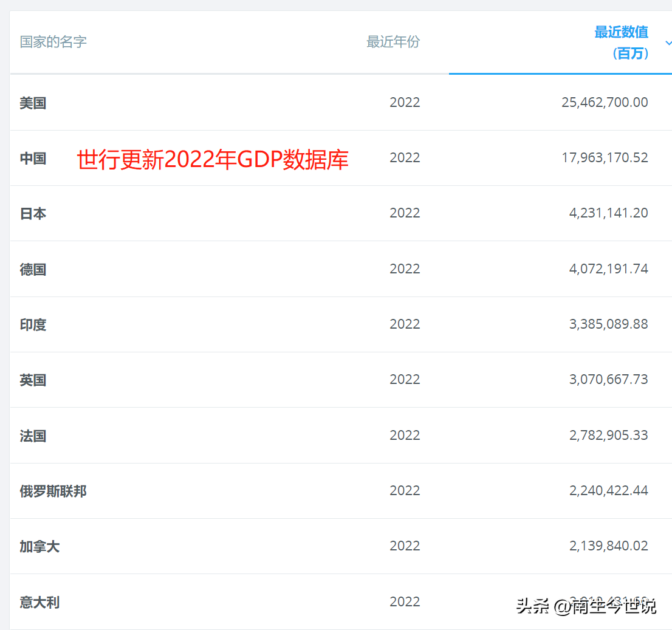Open the 法国 country page

33,436
